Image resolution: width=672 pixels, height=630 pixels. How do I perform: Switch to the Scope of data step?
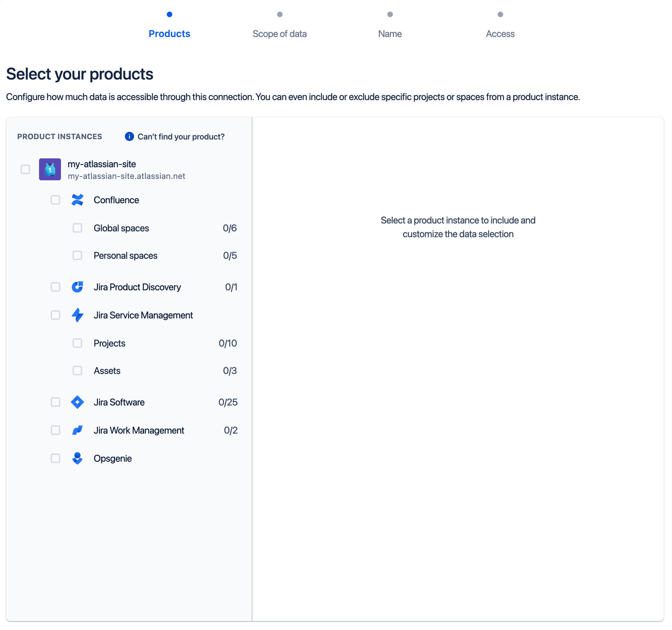(x=280, y=34)
